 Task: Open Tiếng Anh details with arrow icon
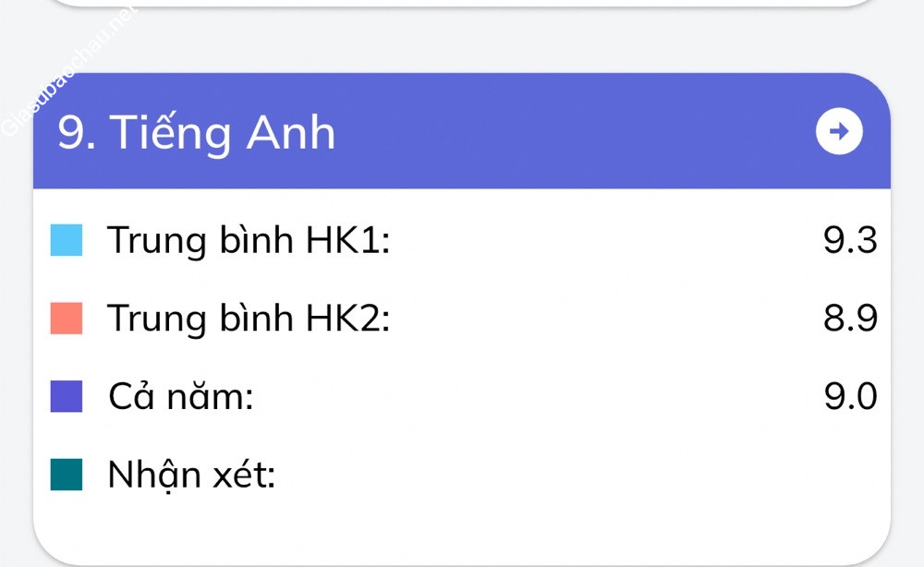[839, 132]
